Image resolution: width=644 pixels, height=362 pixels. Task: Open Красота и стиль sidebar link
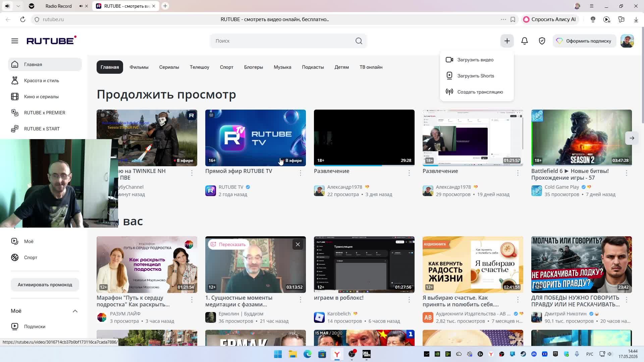45,80
